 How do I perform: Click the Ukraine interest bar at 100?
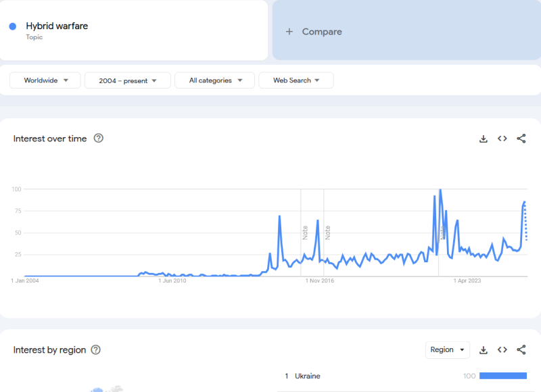pos(503,376)
